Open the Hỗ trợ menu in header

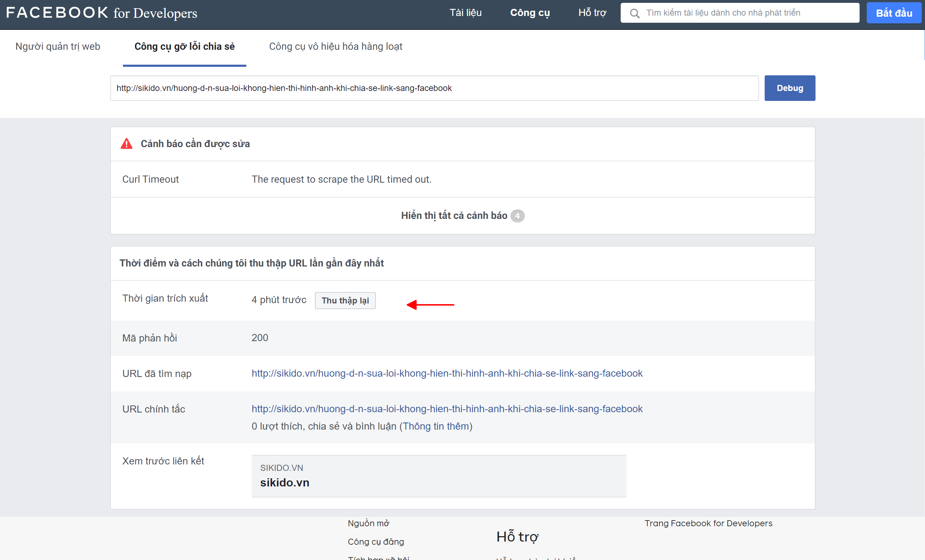[x=592, y=13]
